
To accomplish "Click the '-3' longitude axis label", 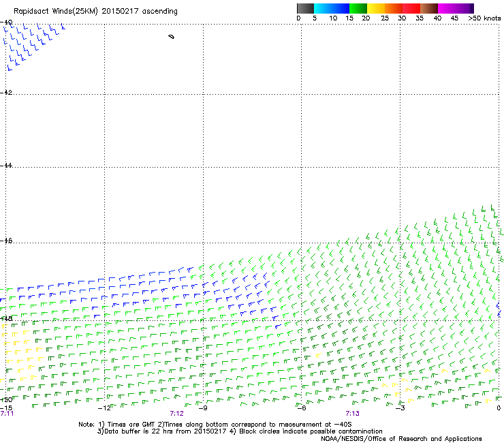I will point(400,408).
